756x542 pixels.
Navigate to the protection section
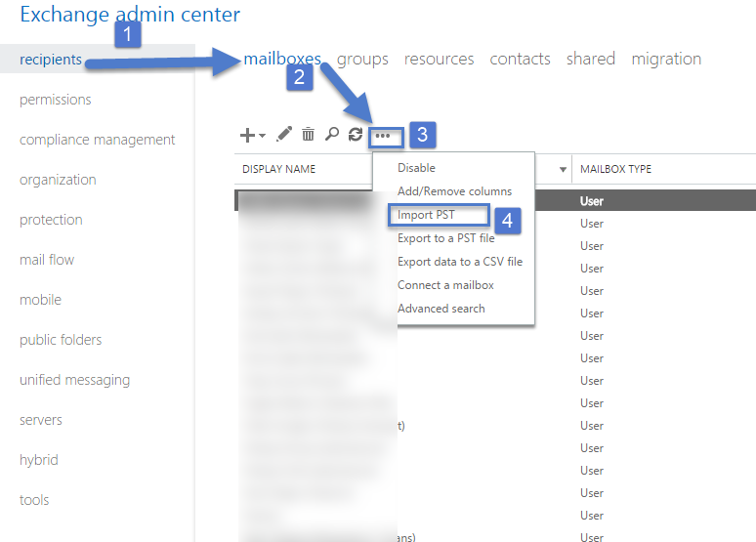tap(51, 220)
